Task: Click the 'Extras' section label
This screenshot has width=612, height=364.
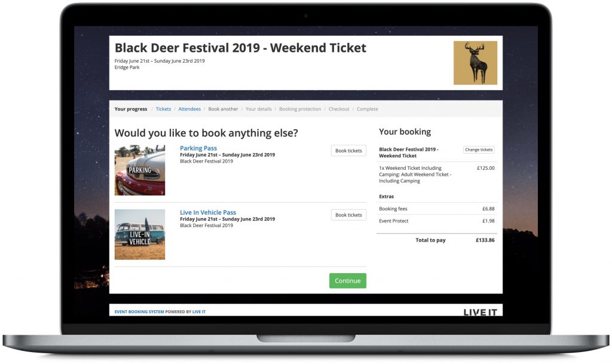Action: [x=387, y=197]
